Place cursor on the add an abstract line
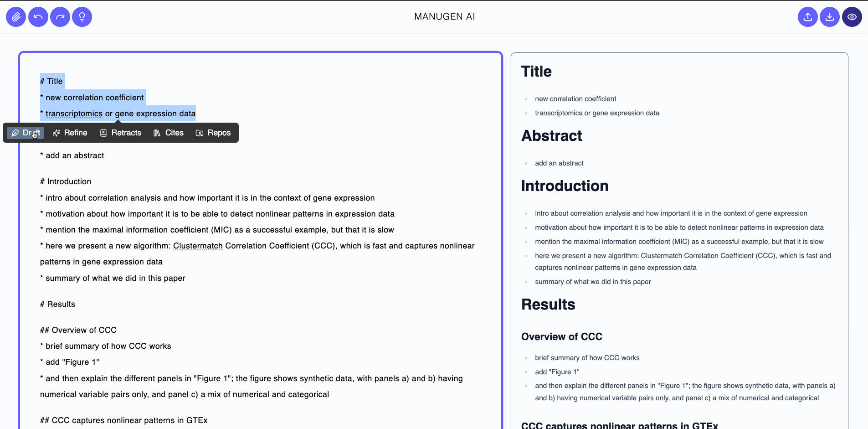The width and height of the screenshot is (868, 429). [72, 155]
